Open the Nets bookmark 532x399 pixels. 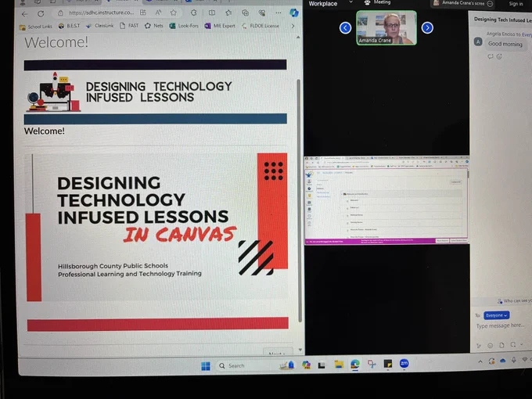pyautogui.click(x=154, y=26)
